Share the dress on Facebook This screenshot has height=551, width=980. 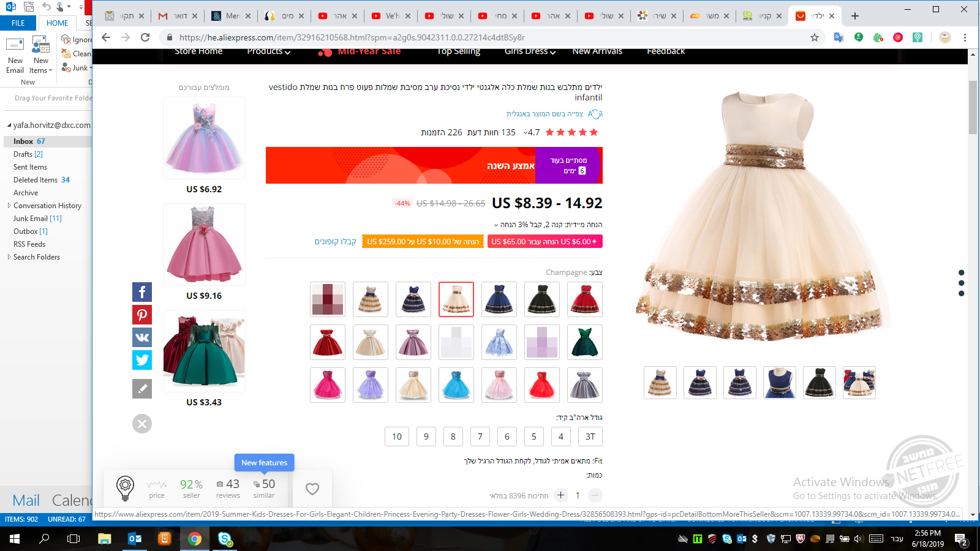[x=141, y=292]
